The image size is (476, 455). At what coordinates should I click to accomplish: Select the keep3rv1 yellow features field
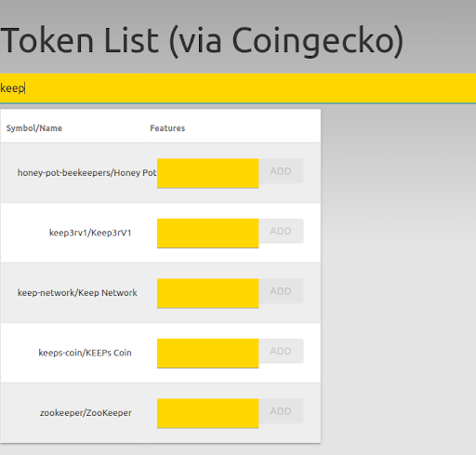[x=207, y=234]
